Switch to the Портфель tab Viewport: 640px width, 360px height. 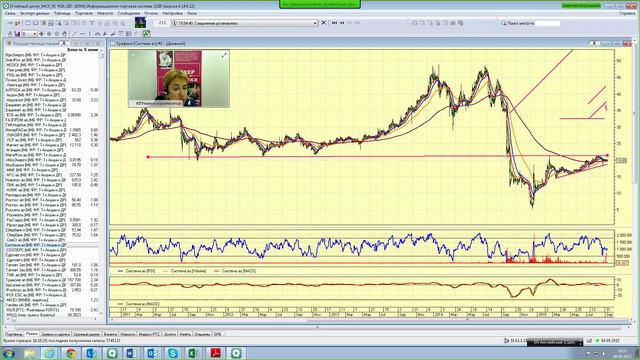13,334
